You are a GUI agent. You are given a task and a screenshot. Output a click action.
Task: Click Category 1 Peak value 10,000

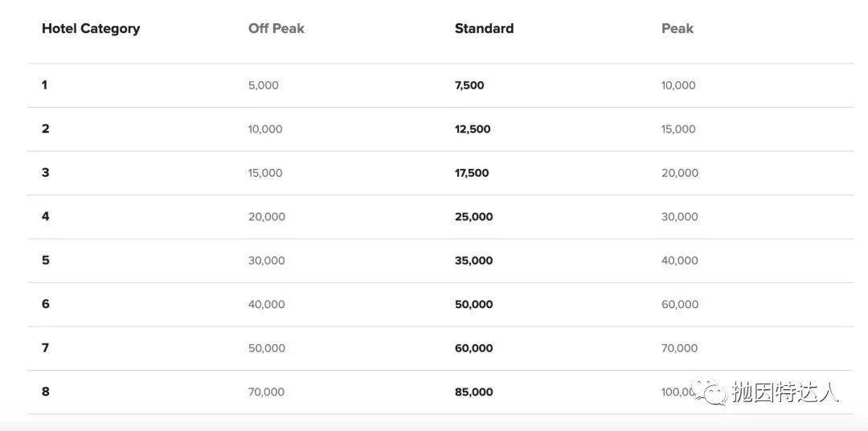678,85
